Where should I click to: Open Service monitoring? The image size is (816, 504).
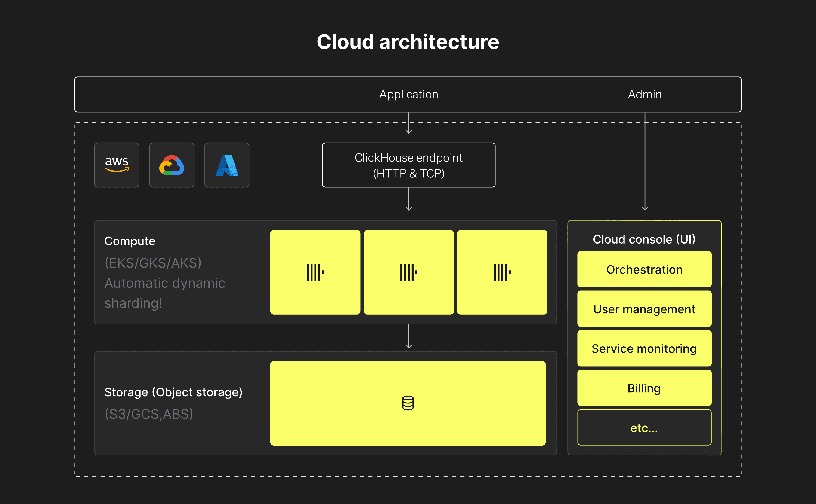pyautogui.click(x=644, y=348)
